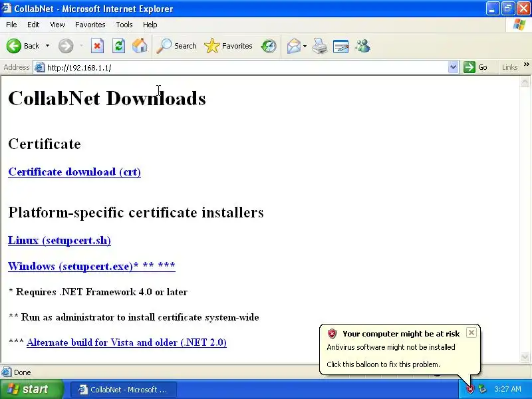Click the CollabNet Downloads heading
The height and width of the screenshot is (399, 532).
pos(107,98)
